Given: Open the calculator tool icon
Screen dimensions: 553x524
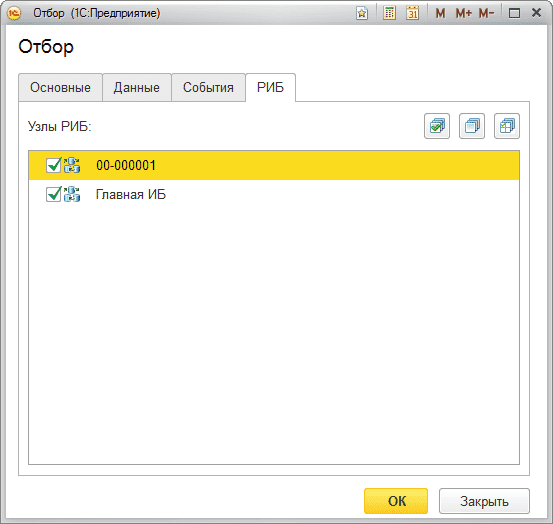Looking at the screenshot, I should (389, 13).
